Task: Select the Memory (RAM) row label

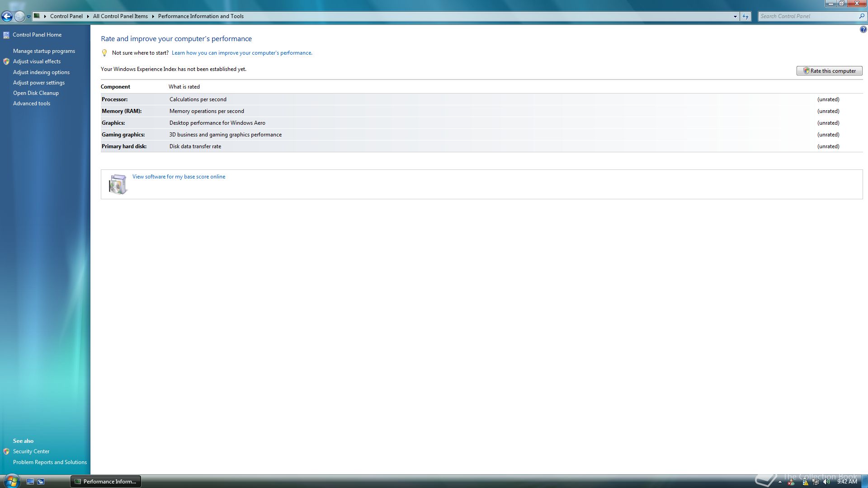Action: coord(122,111)
